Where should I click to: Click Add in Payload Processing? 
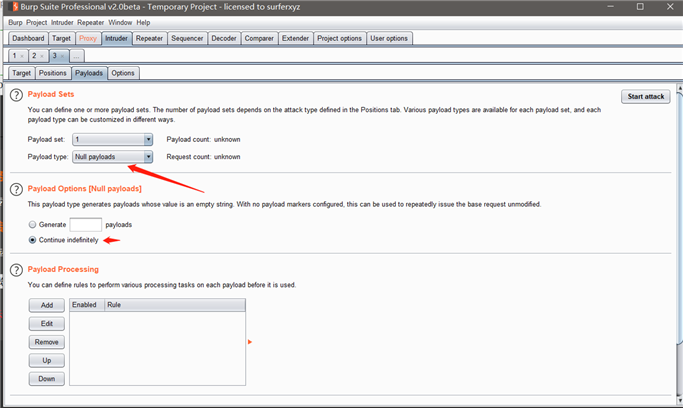click(47, 305)
